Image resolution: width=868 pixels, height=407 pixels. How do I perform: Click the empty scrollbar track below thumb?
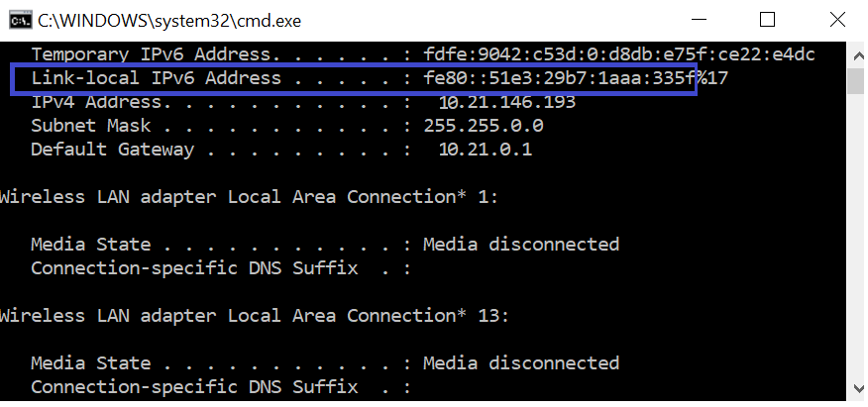[x=857, y=236]
